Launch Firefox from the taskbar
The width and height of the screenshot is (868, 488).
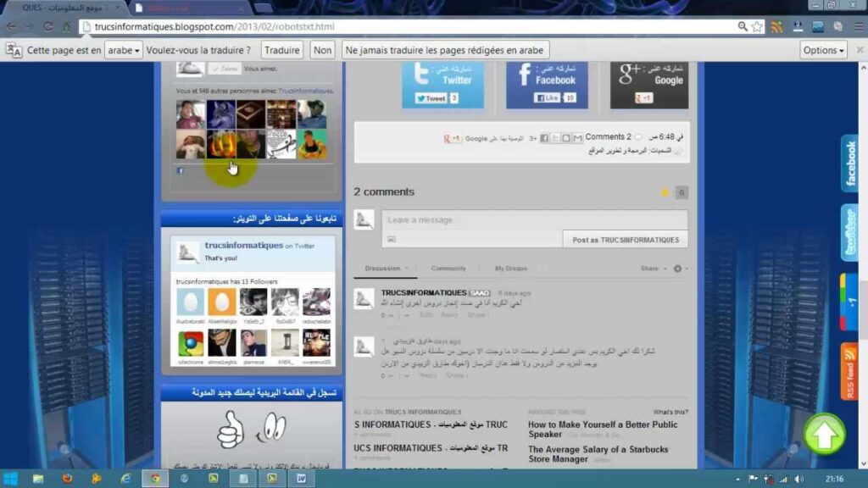pos(67,479)
